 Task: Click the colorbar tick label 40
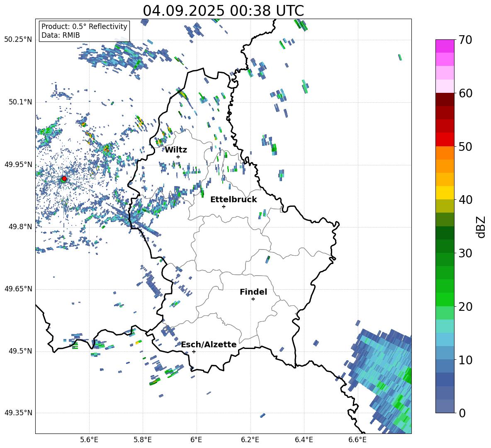pos(465,200)
